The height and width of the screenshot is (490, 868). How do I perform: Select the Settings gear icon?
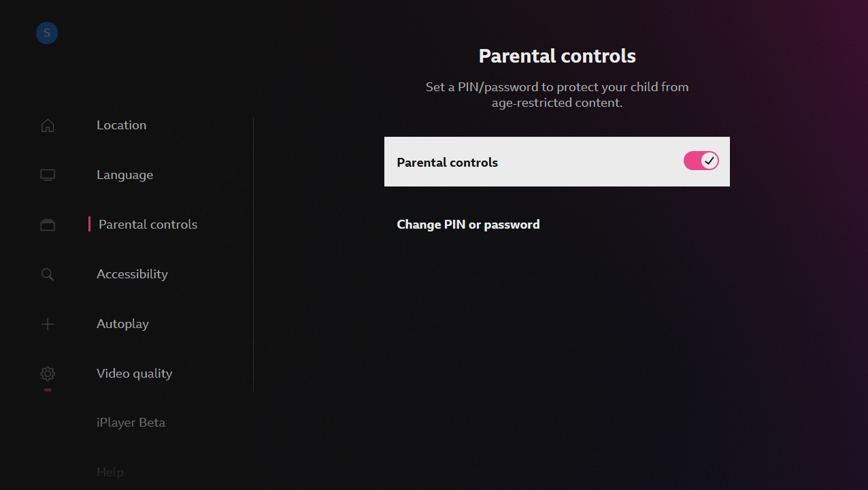pos(47,374)
